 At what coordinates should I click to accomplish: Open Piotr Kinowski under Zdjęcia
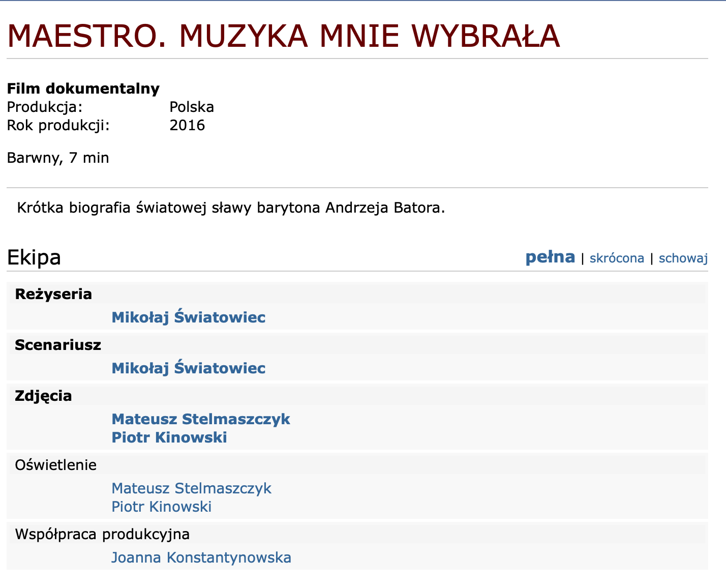click(169, 437)
